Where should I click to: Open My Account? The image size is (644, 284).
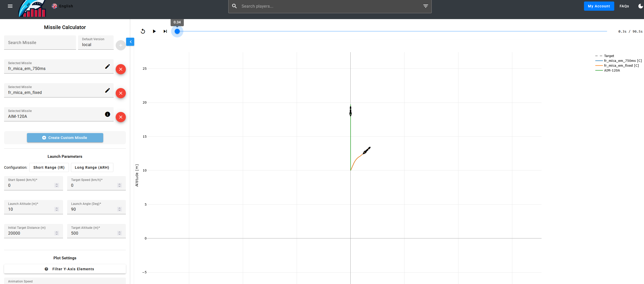click(599, 6)
